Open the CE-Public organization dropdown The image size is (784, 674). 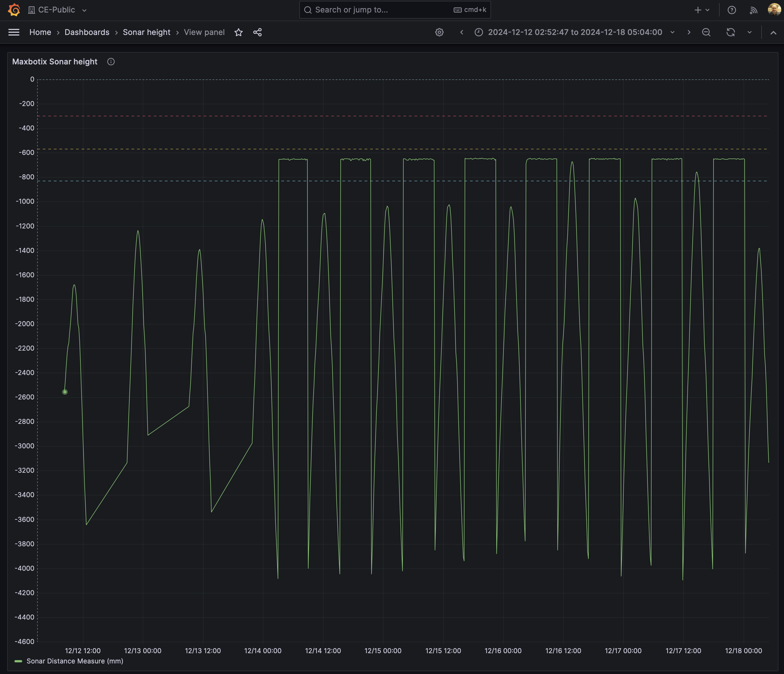click(x=57, y=10)
